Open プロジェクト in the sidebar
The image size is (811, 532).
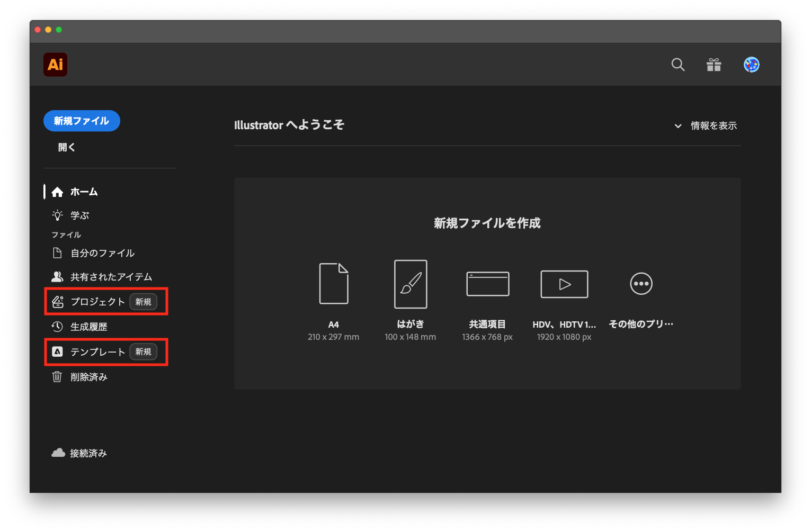point(97,302)
